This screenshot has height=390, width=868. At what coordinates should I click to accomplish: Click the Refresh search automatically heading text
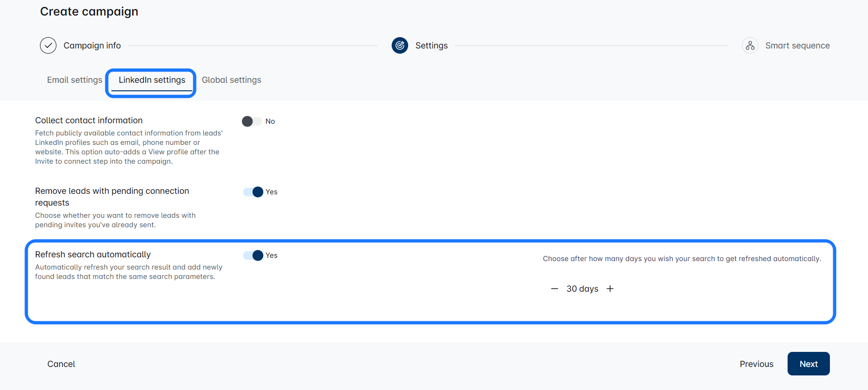point(93,255)
